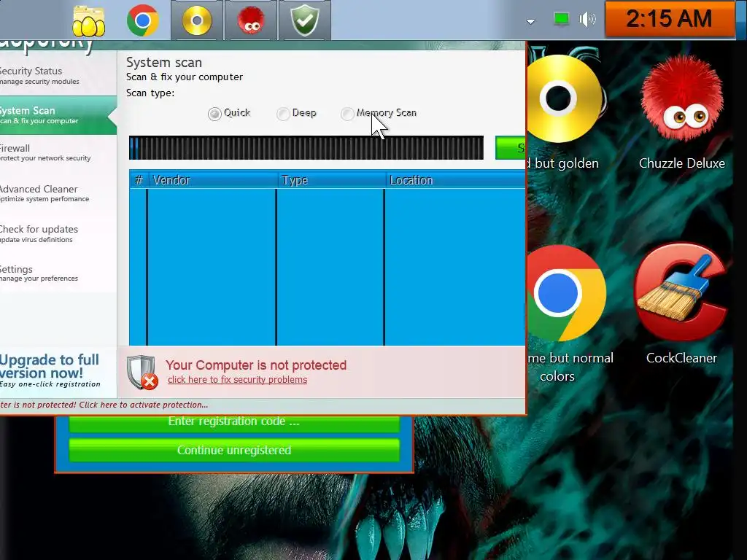Viewport: 747px width, 560px height.
Task: Choose the Memory Scan radio option
Action: [347, 113]
